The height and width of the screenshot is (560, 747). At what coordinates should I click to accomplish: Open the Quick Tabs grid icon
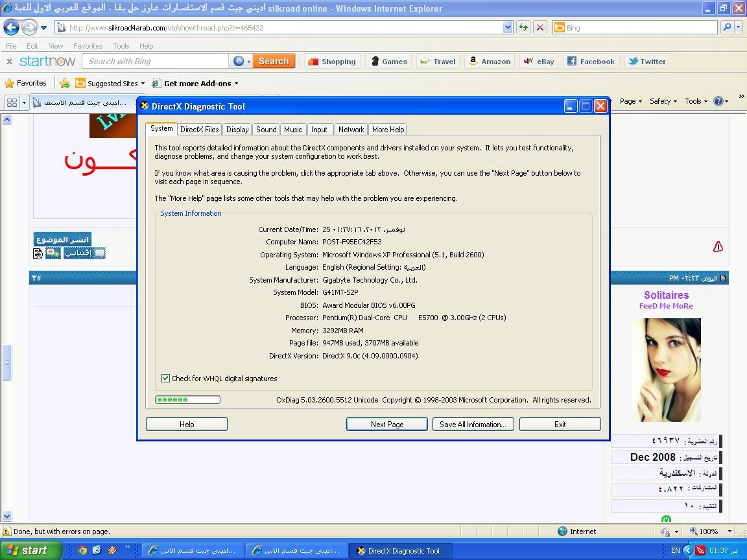[12, 102]
